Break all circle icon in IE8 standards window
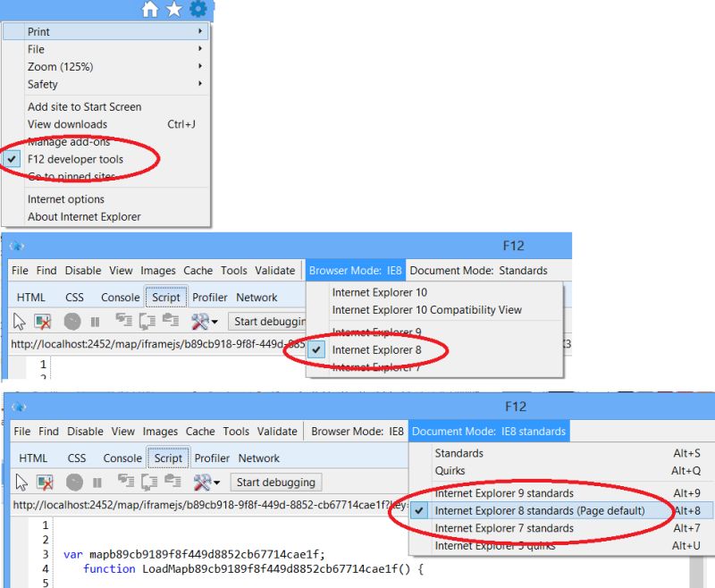Viewport: 715px width, 588px height. click(x=74, y=483)
